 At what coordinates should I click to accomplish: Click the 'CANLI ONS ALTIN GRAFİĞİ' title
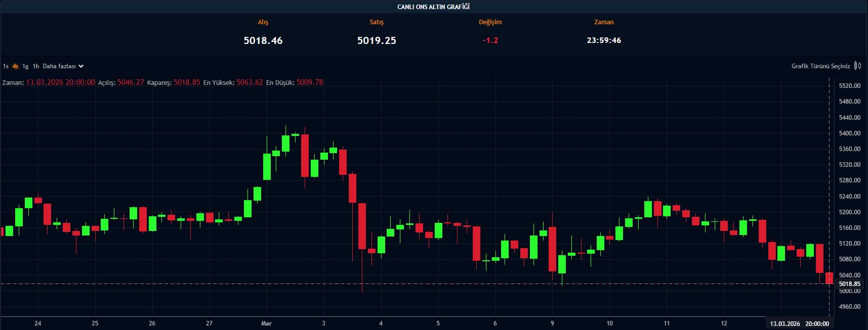[433, 7]
